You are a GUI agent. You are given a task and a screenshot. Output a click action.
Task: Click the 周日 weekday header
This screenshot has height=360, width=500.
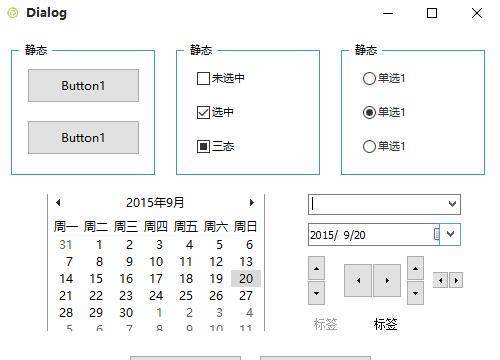(x=245, y=227)
